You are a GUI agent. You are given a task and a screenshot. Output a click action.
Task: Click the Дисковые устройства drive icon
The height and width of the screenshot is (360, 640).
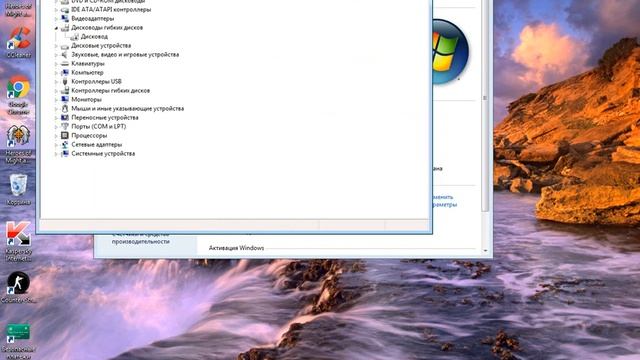[64, 46]
